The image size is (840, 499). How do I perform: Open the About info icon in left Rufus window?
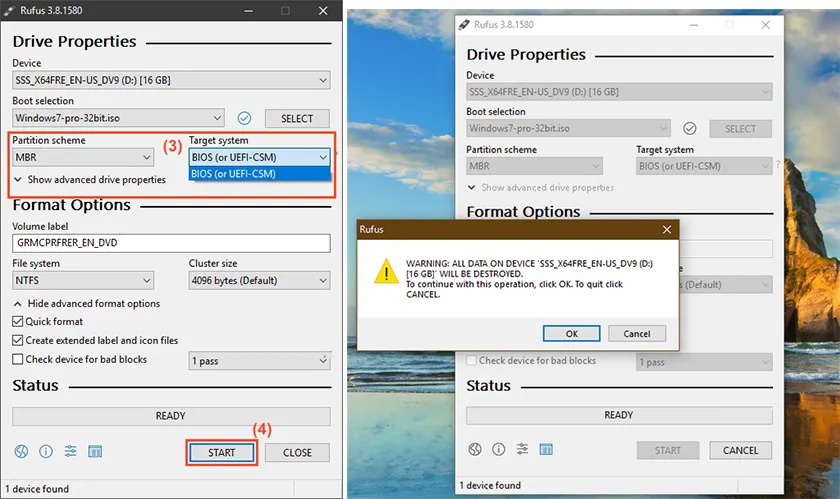(x=46, y=452)
